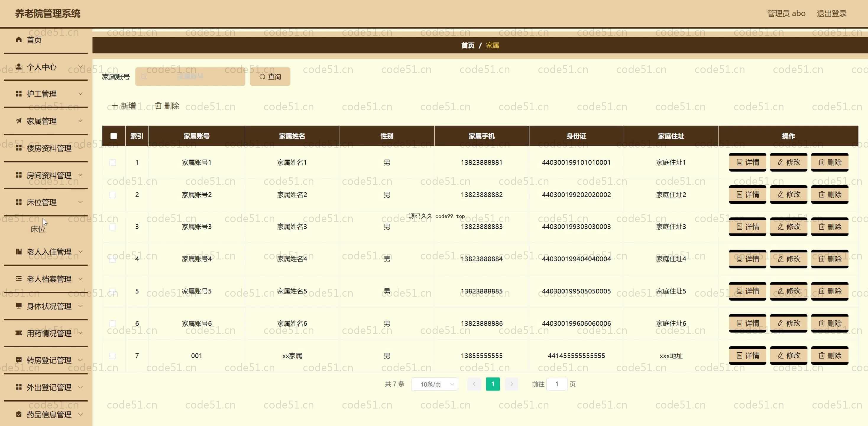Expand the 个人中心 chevron
The image size is (868, 426).
80,67
